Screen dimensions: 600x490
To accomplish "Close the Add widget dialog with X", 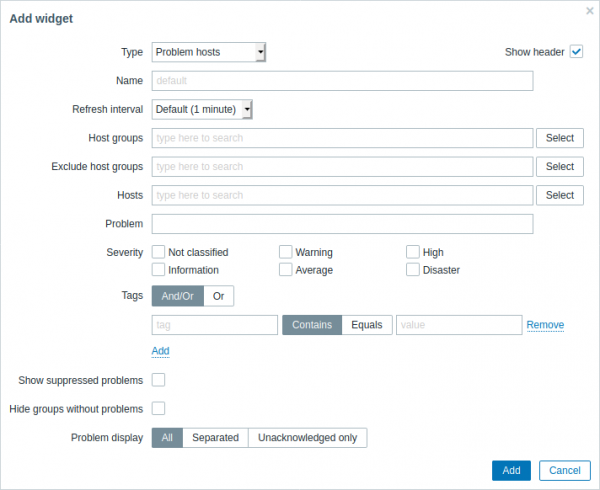I will pyautogui.click(x=589, y=11).
